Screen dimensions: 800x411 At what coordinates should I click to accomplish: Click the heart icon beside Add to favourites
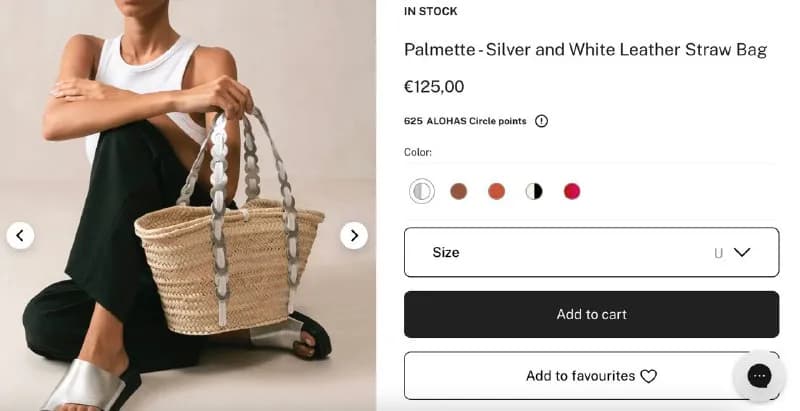(x=648, y=376)
